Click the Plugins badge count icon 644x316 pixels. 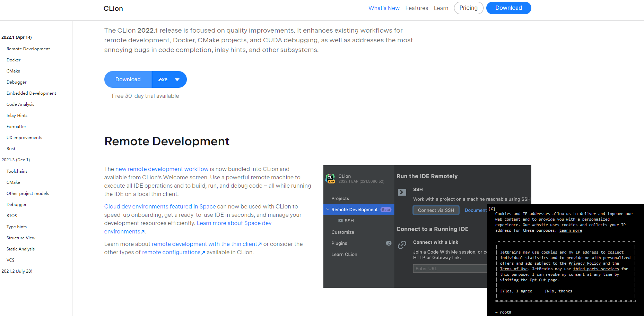click(389, 243)
